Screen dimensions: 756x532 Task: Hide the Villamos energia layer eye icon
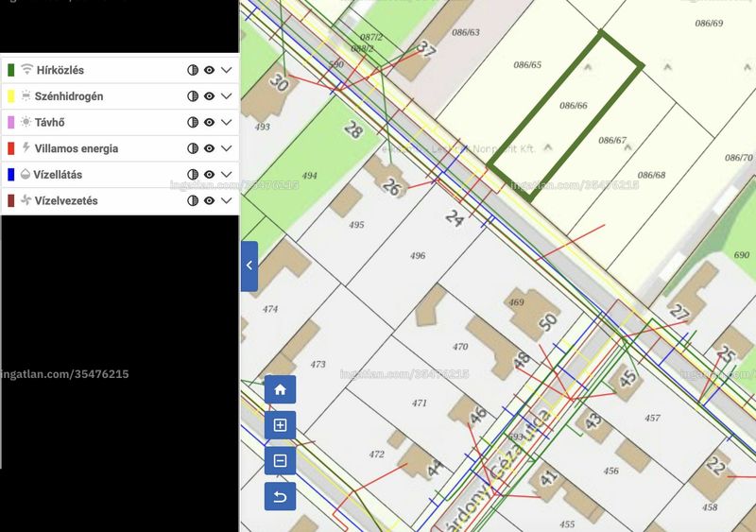click(x=209, y=148)
